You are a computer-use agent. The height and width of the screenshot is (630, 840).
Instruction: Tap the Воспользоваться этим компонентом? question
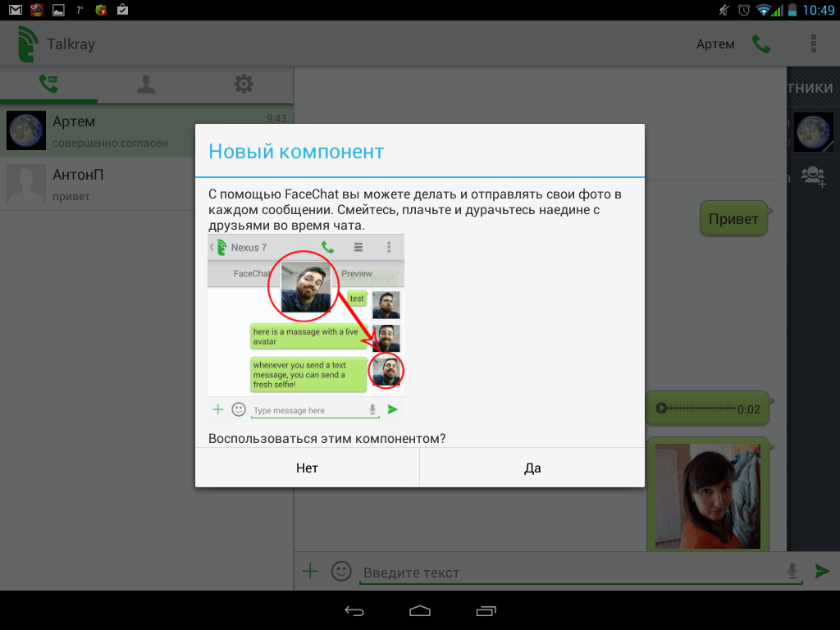[x=326, y=439]
